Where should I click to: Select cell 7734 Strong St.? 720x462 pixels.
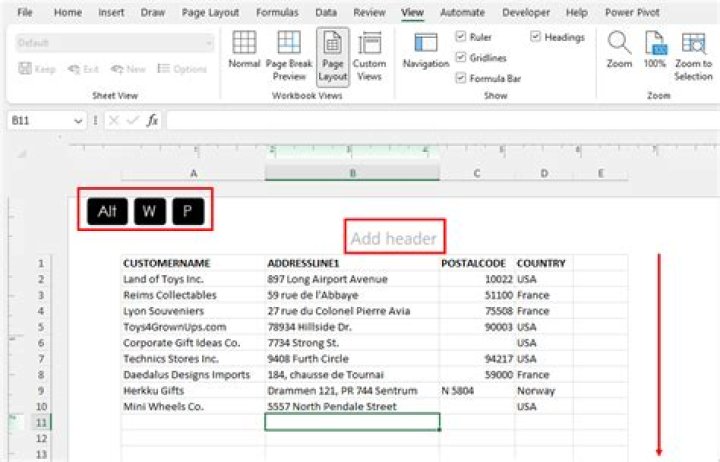(x=352, y=343)
